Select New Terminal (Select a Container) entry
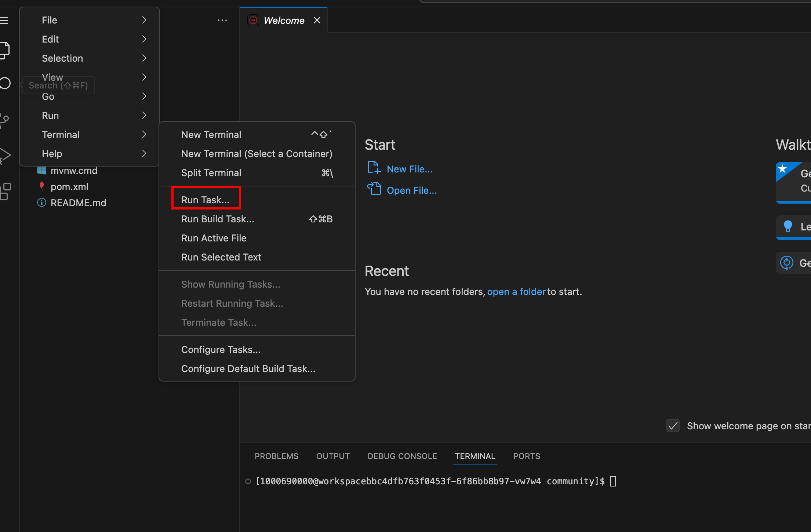 pos(257,154)
